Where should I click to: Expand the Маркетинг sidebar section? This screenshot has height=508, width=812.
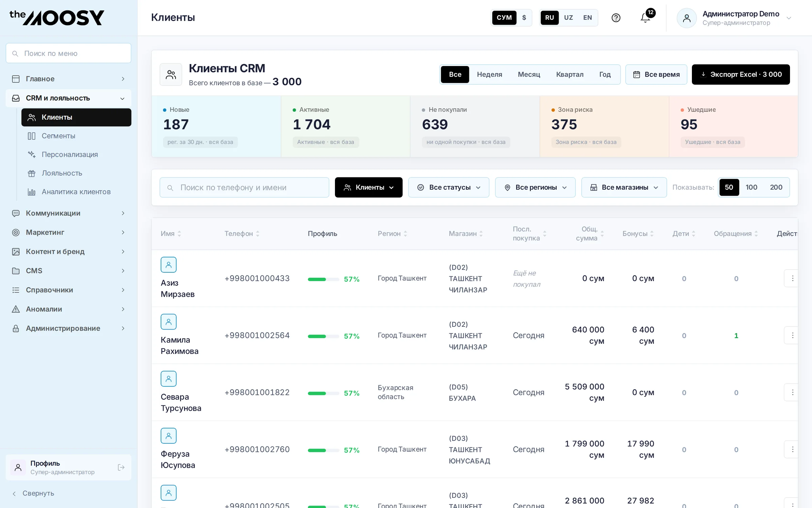[x=68, y=232]
